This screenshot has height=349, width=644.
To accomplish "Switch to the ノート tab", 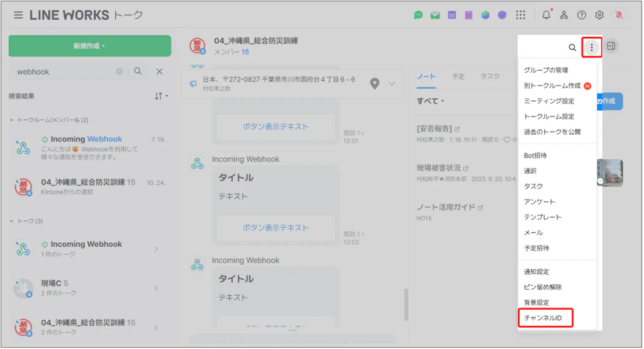I will click(426, 77).
